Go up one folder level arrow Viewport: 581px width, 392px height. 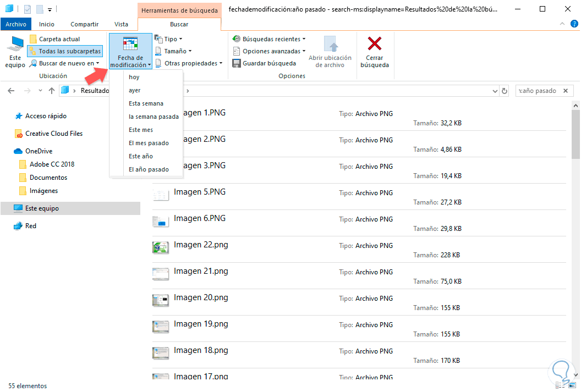click(52, 91)
